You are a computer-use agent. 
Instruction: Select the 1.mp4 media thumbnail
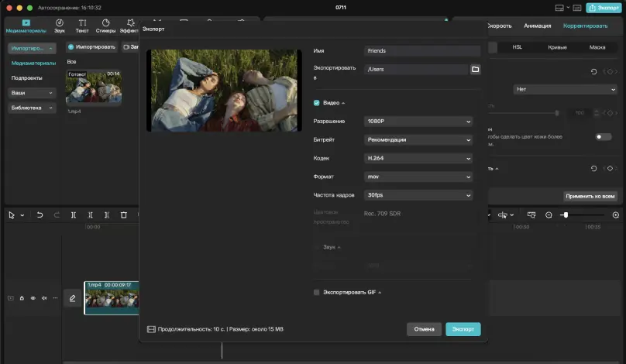click(94, 87)
